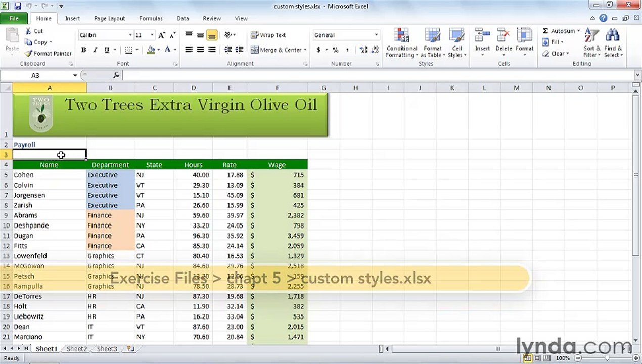Switch to the Insert ribbon tab
The height and width of the screenshot is (364, 642).
(x=72, y=18)
